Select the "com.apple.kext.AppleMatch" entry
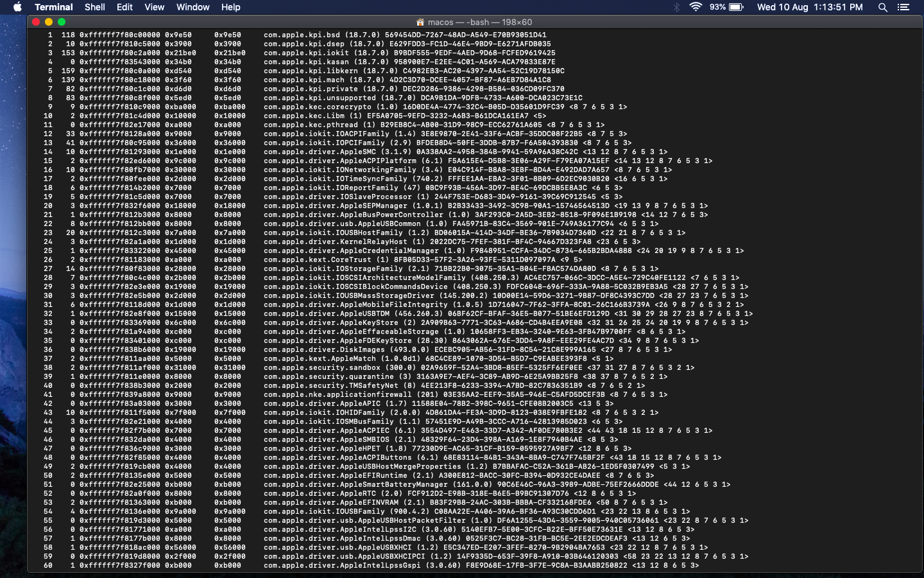924x578 pixels. (x=320, y=359)
